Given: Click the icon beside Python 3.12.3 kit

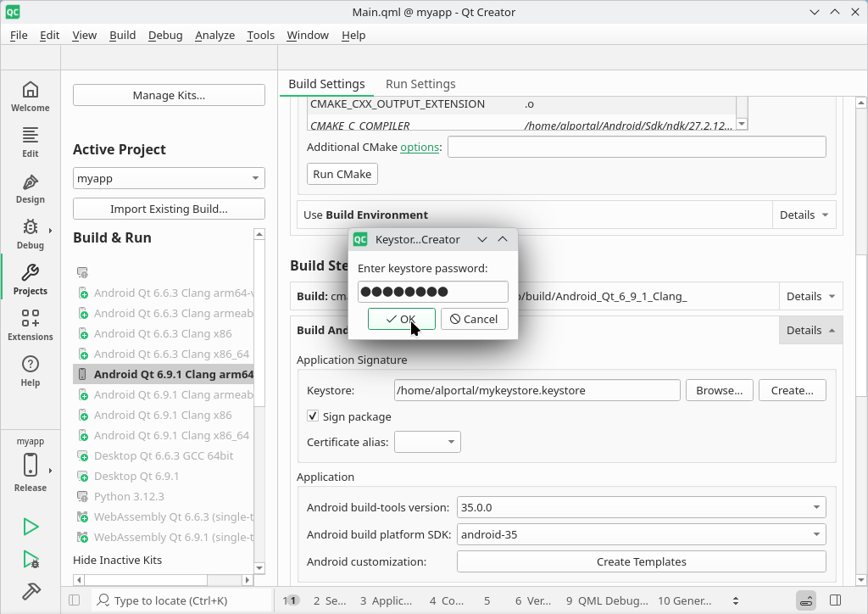Looking at the screenshot, I should click(83, 497).
